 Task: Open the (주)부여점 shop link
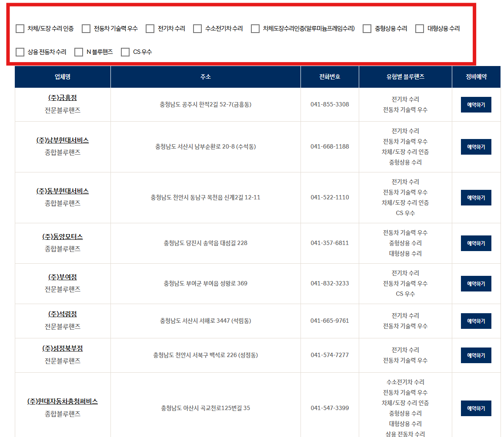tap(63, 277)
